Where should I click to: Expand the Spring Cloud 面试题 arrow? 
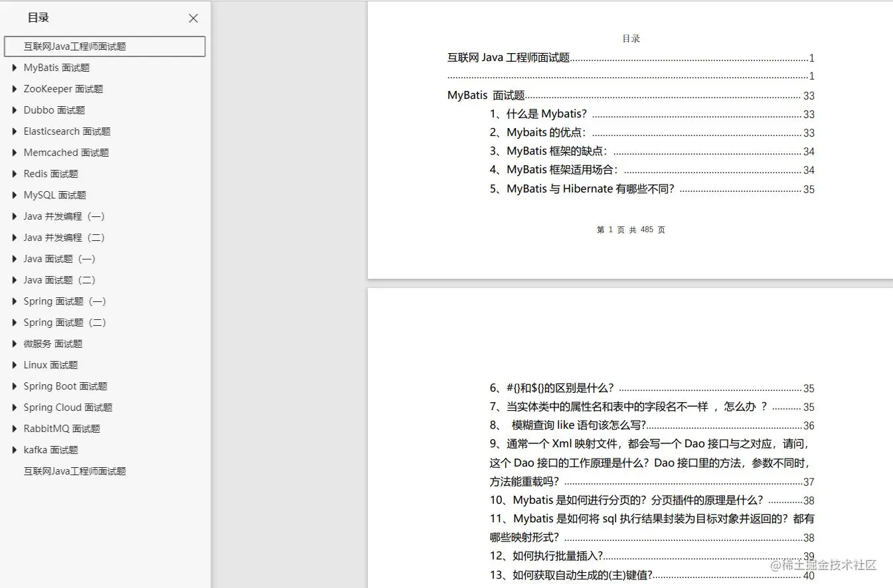point(15,407)
